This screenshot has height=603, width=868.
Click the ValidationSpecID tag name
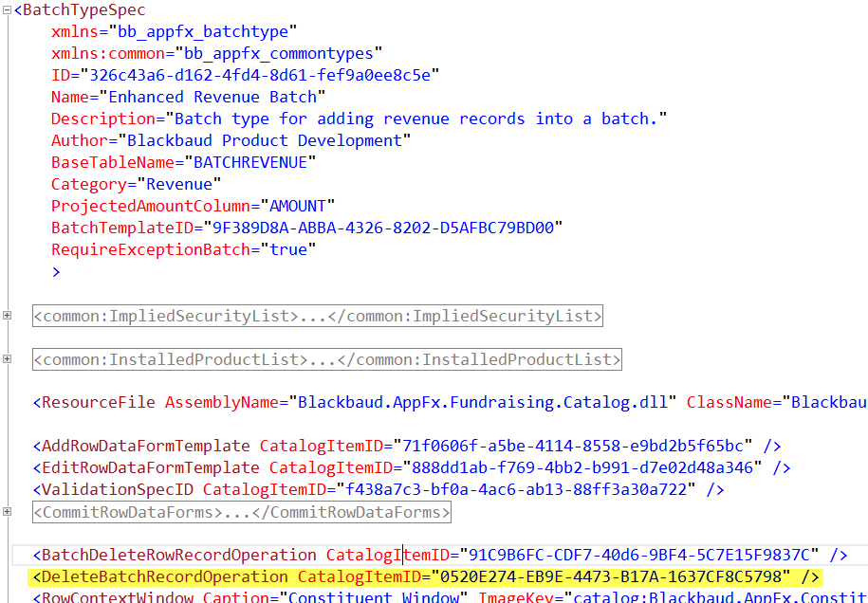pyautogui.click(x=118, y=489)
